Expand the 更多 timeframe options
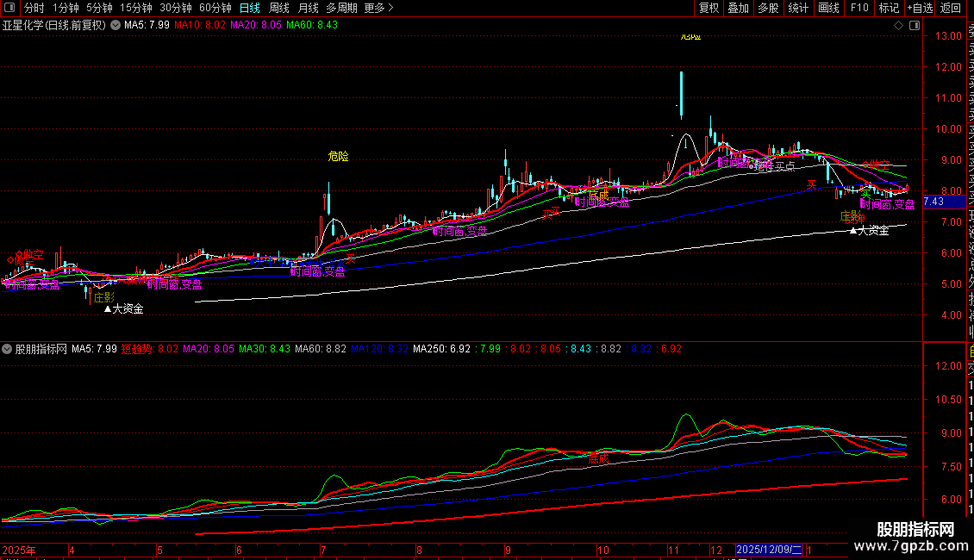Image resolution: width=974 pixels, height=560 pixels. [378, 8]
